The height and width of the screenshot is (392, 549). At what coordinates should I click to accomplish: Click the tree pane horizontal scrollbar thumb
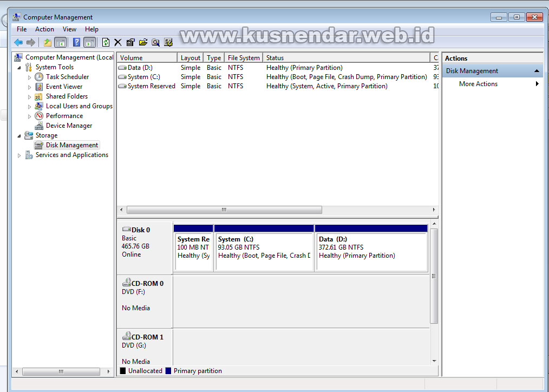tap(61, 371)
